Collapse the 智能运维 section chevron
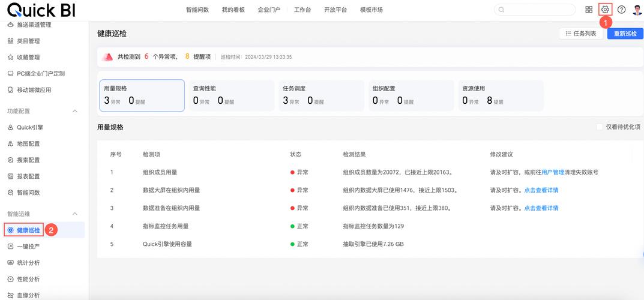 [x=75, y=214]
